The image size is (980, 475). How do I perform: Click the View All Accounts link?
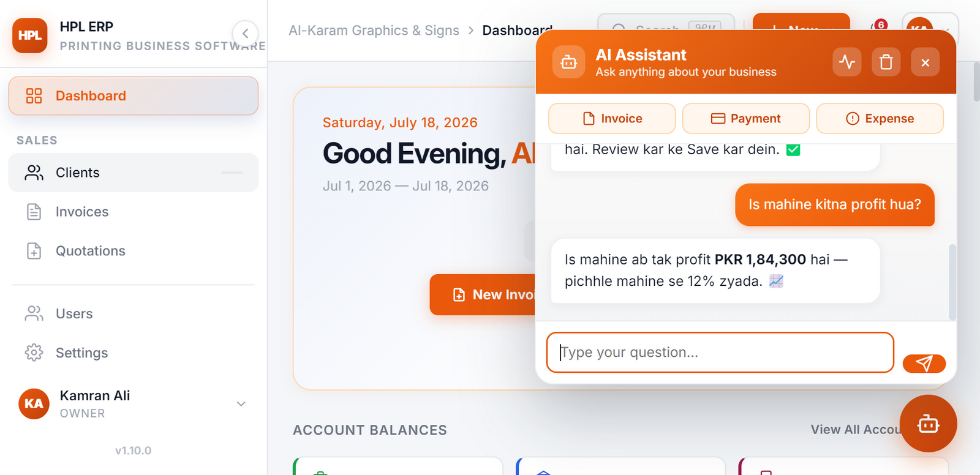pos(855,430)
